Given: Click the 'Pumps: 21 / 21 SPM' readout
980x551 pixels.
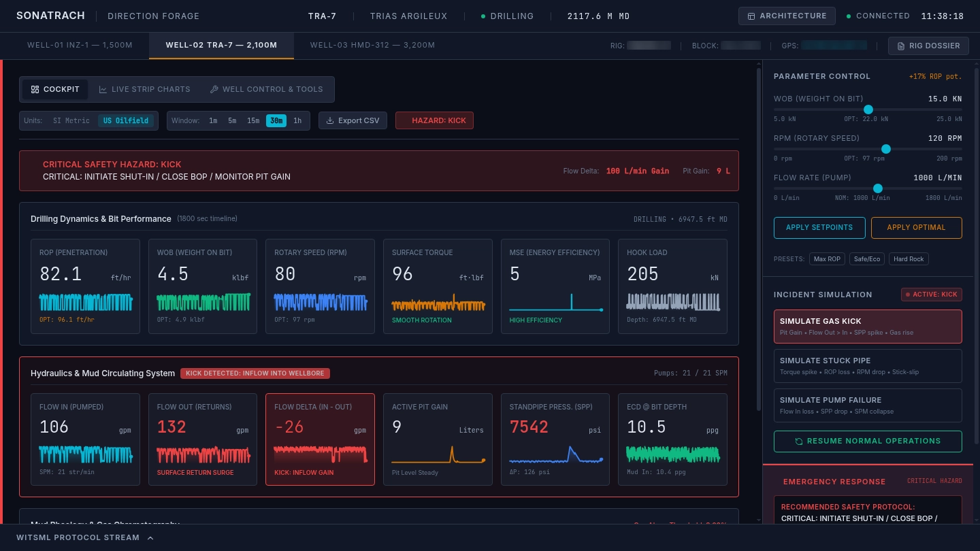Looking at the screenshot, I should [691, 373].
